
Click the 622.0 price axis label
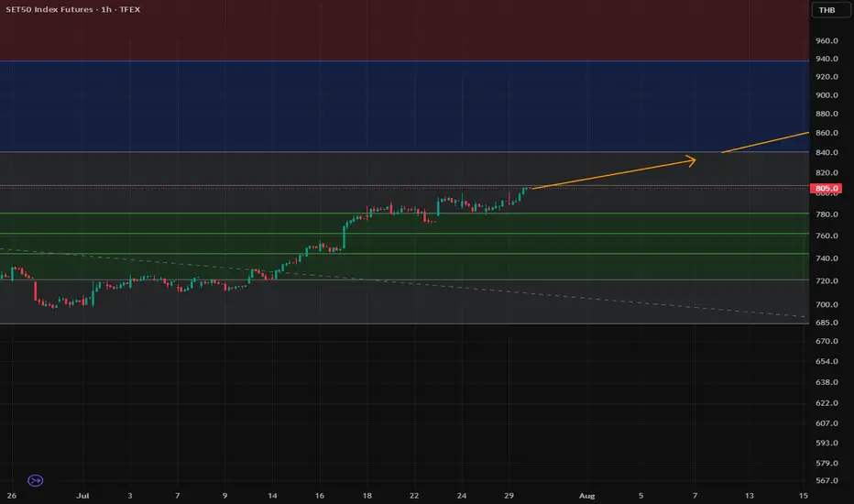tap(827, 403)
